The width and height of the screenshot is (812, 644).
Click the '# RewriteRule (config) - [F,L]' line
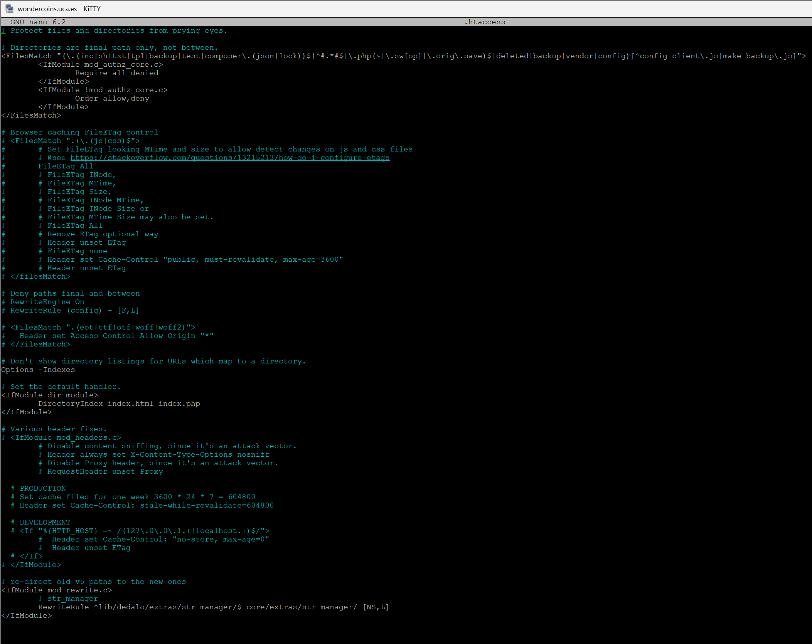pyautogui.click(x=70, y=310)
